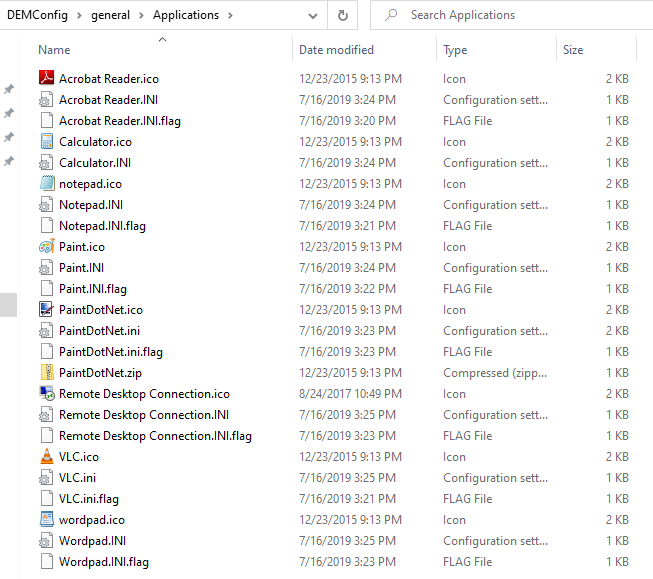Click the PaintDotNet.zip archive icon
653x579 pixels.
tap(46, 373)
